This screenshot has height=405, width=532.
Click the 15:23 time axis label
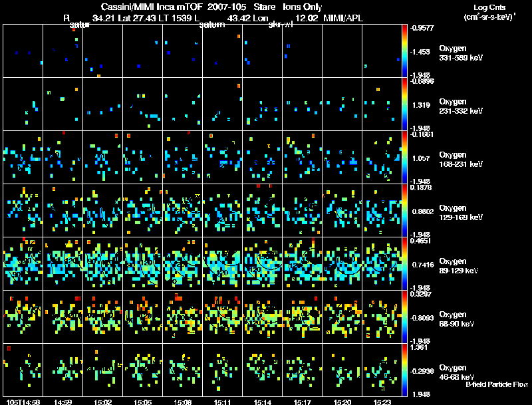(x=382, y=401)
